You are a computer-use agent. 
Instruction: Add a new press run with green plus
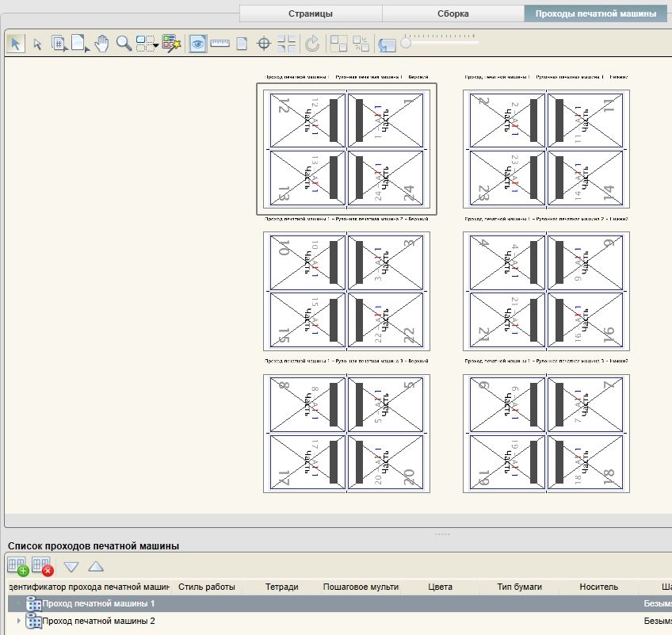coord(18,566)
